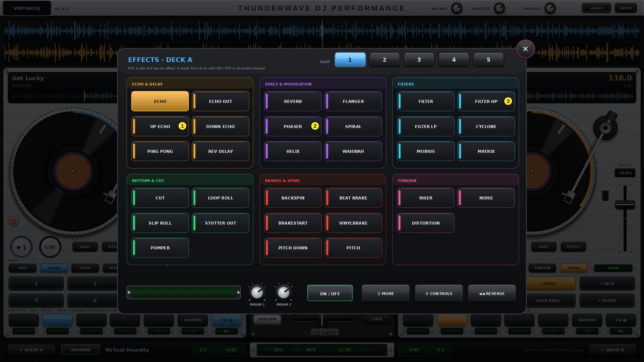Load the Loop Roll effect

click(x=221, y=198)
